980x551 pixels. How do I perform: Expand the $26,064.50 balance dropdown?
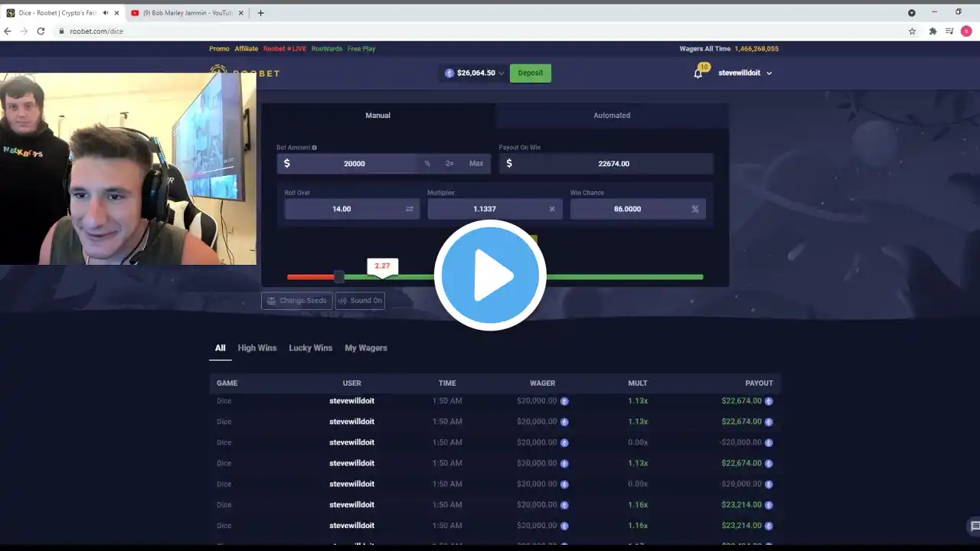click(501, 73)
